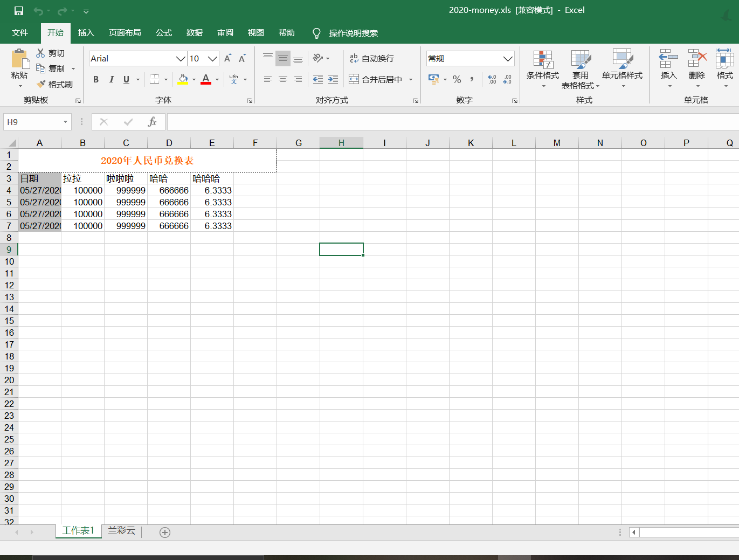Open the number format 常规 dropdown

pos(508,58)
